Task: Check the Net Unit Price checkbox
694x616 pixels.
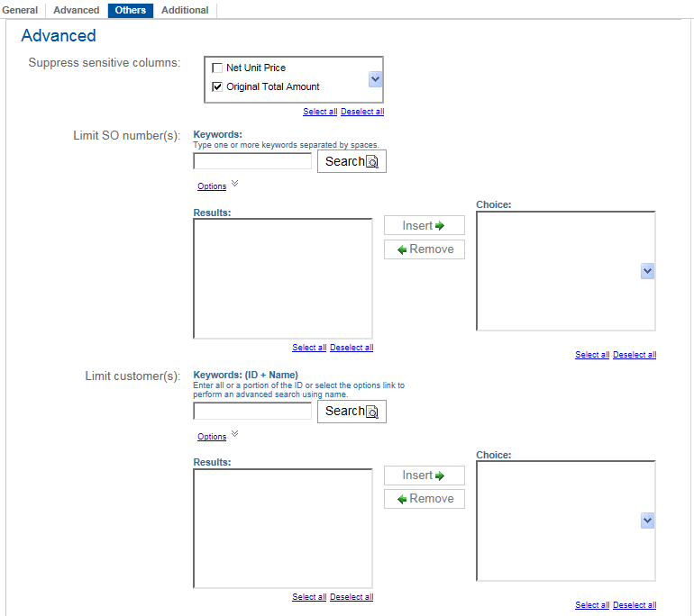Action: (x=217, y=68)
